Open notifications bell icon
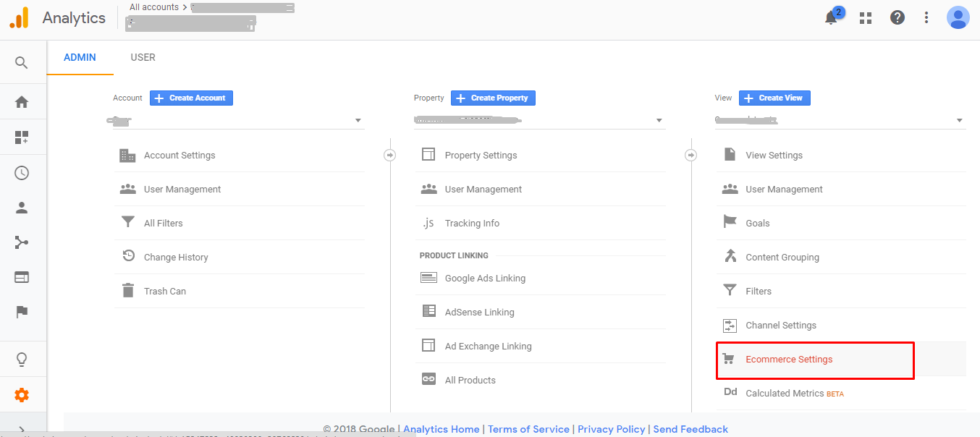980x437 pixels. [x=832, y=17]
